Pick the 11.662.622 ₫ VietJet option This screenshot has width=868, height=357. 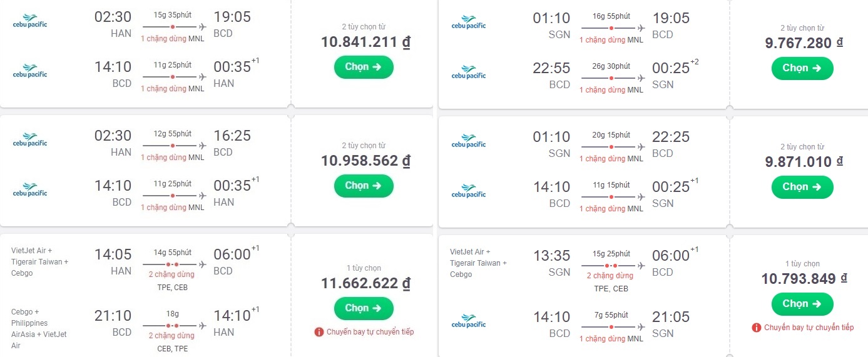364,308
